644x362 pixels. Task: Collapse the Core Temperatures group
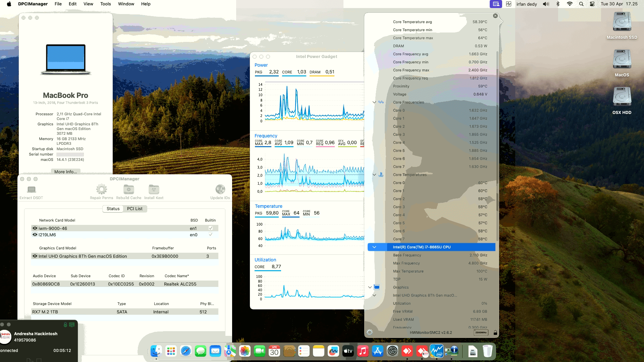pyautogui.click(x=374, y=175)
